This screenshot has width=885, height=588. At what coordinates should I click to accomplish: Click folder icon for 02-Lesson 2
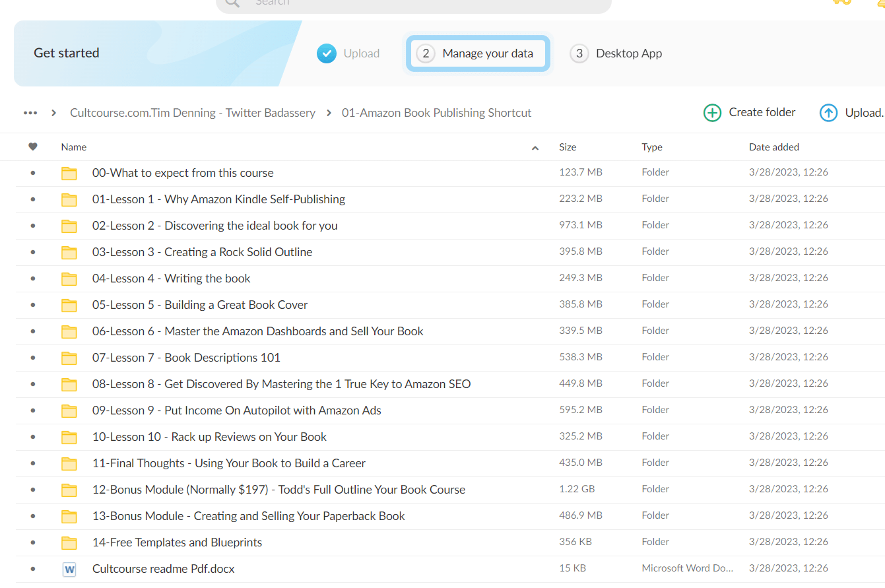(x=69, y=226)
